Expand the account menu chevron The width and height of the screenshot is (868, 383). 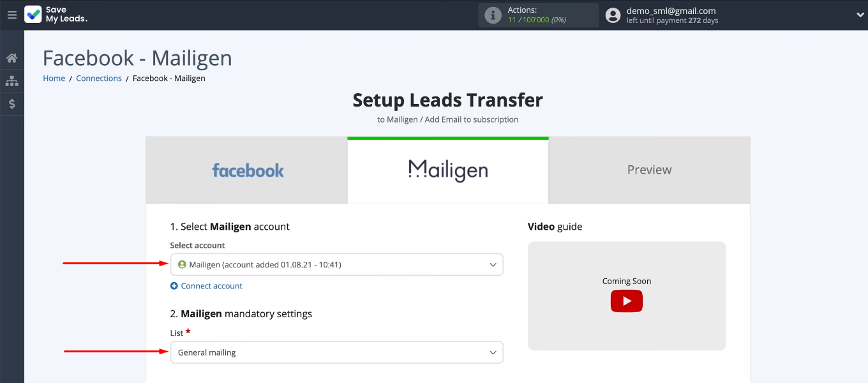[x=859, y=15]
